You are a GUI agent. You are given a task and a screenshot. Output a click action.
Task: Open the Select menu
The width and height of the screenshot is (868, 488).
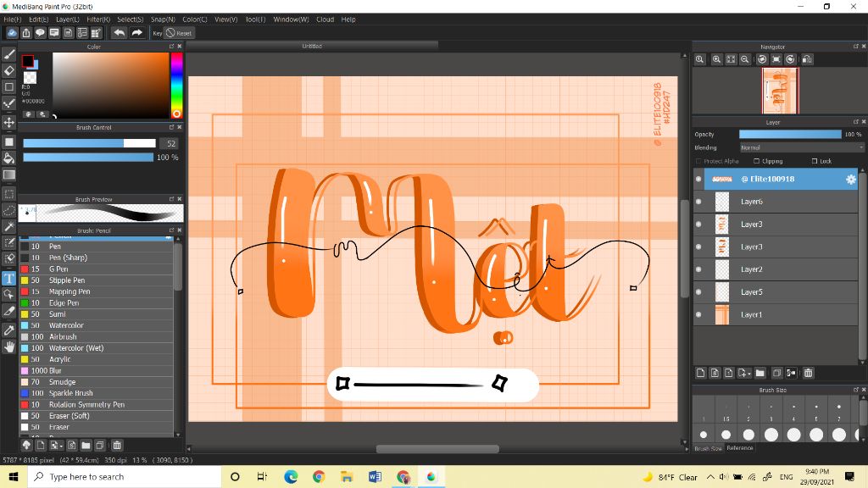pyautogui.click(x=130, y=19)
